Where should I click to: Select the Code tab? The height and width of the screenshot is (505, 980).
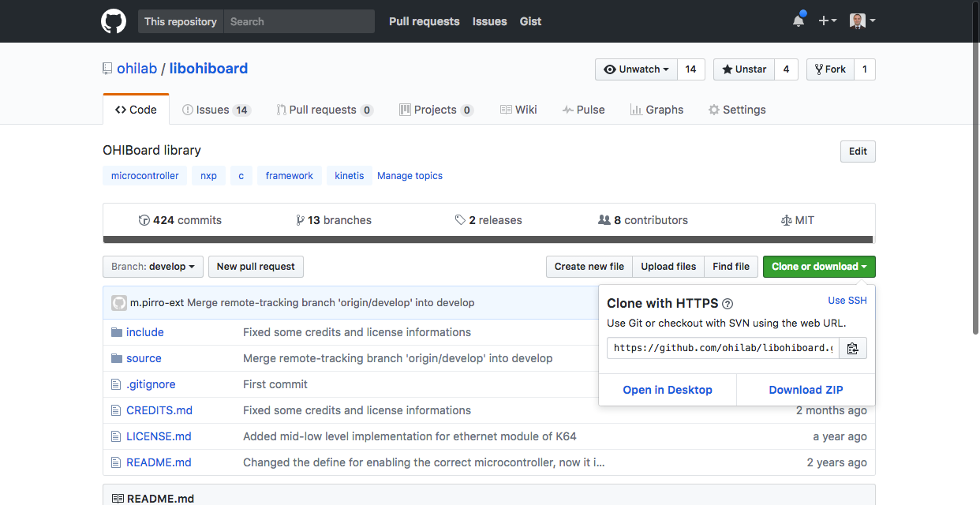tap(136, 110)
